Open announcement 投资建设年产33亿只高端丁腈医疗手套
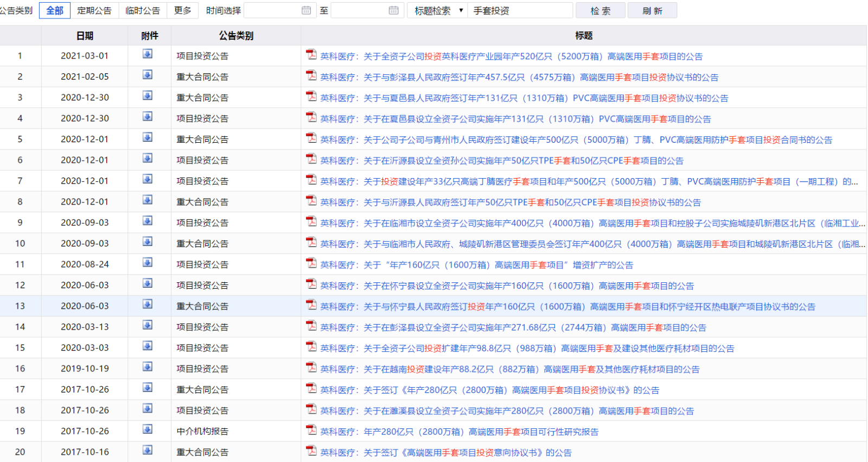The image size is (868, 462). coord(589,182)
